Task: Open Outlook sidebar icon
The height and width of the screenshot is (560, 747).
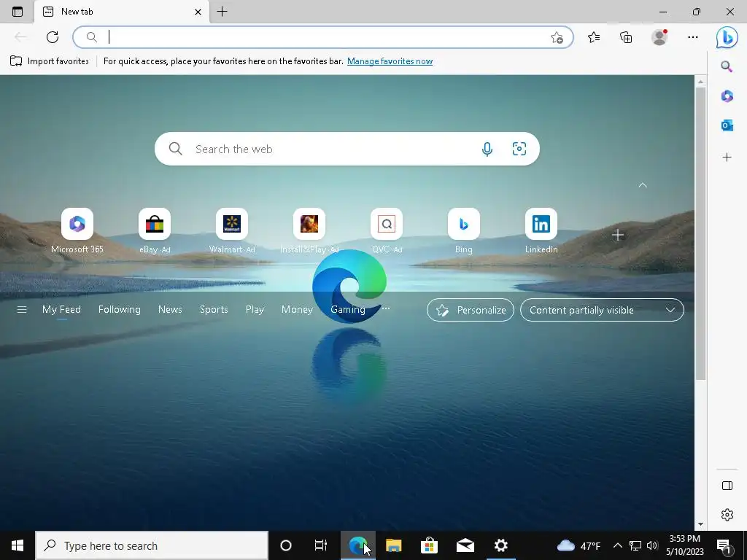Action: pyautogui.click(x=727, y=125)
